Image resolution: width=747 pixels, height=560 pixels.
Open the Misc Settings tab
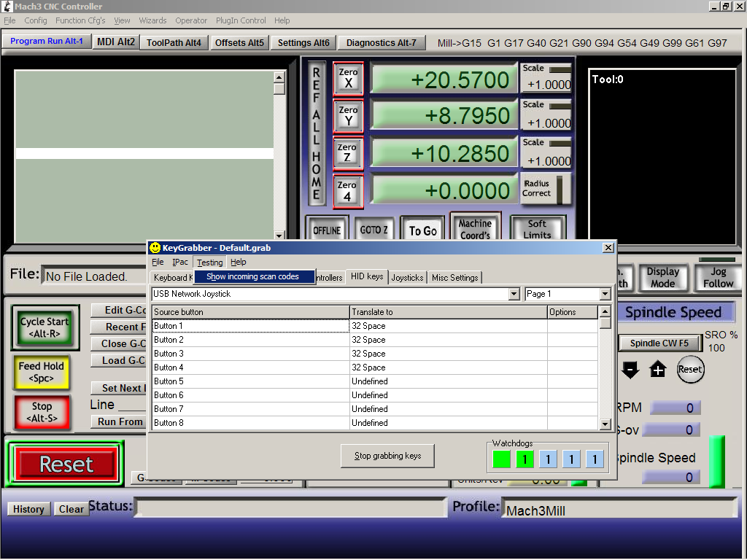click(x=455, y=278)
